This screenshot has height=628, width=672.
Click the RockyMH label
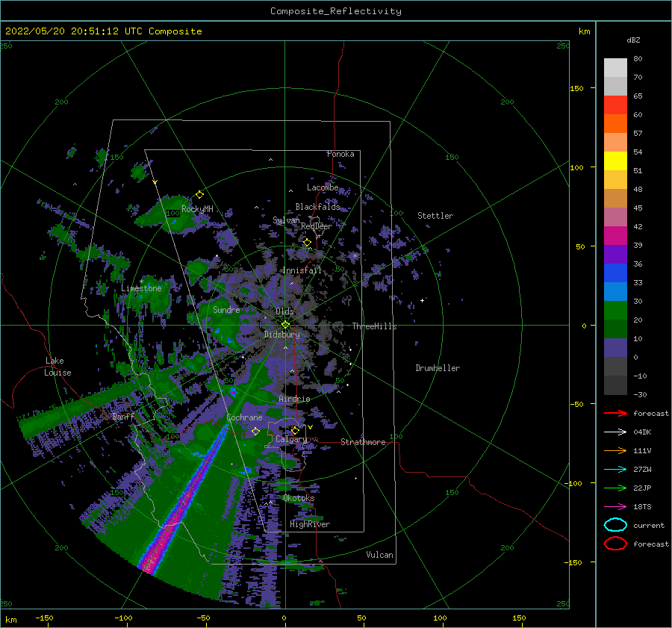pyautogui.click(x=197, y=209)
